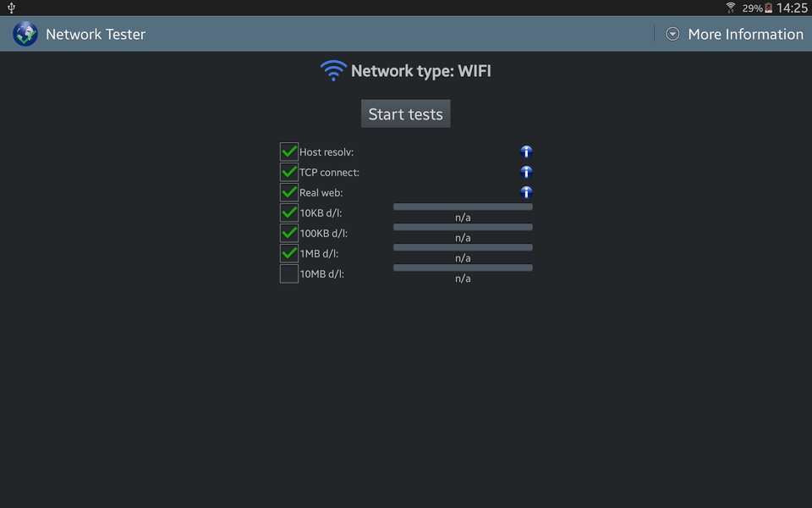Viewport: 812px width, 508px height.
Task: Tap the battery status icon
Action: point(769,8)
